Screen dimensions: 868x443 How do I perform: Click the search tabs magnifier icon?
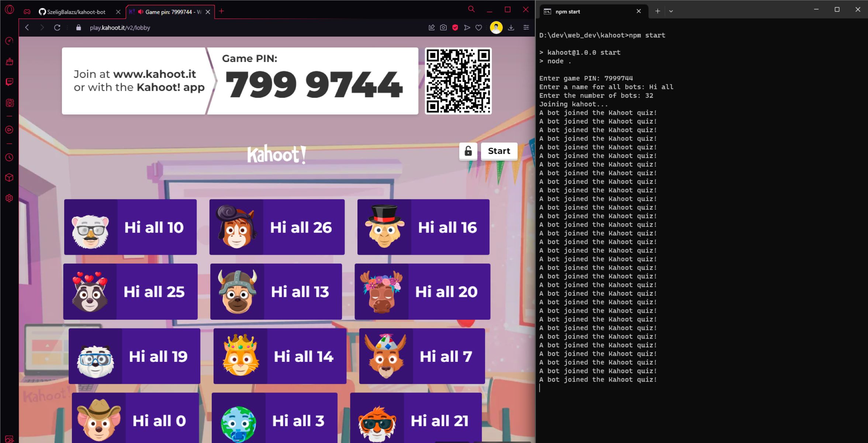coord(471,9)
